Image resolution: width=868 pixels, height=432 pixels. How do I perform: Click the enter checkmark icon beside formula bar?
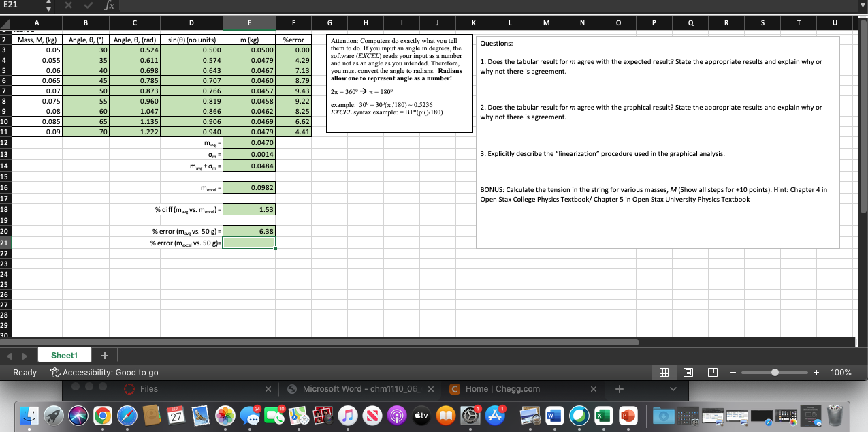pos(87,5)
